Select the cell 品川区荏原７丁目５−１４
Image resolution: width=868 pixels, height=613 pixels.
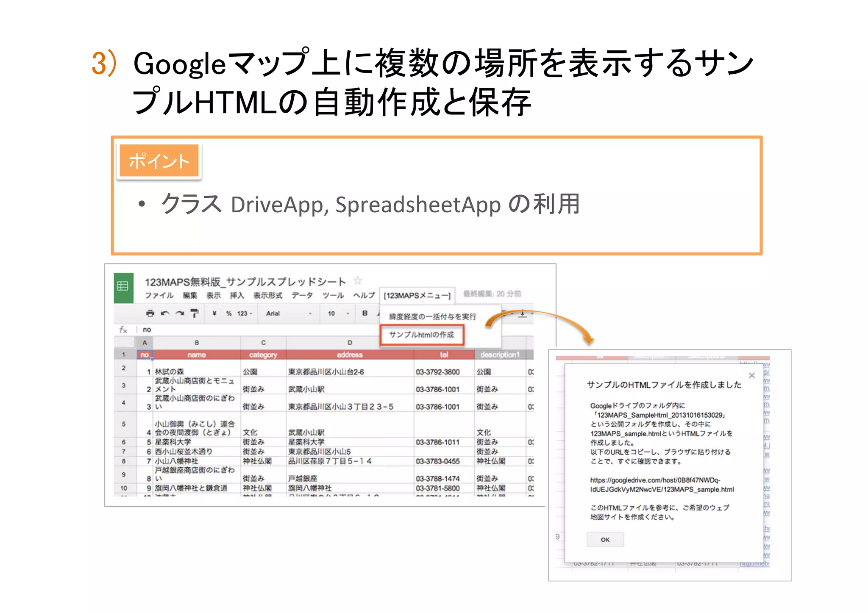click(350, 461)
